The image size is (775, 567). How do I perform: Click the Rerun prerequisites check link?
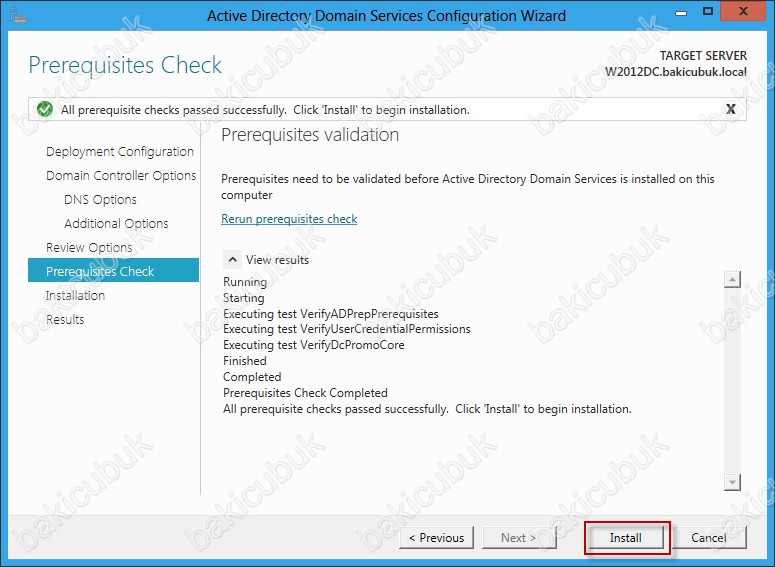(x=289, y=218)
